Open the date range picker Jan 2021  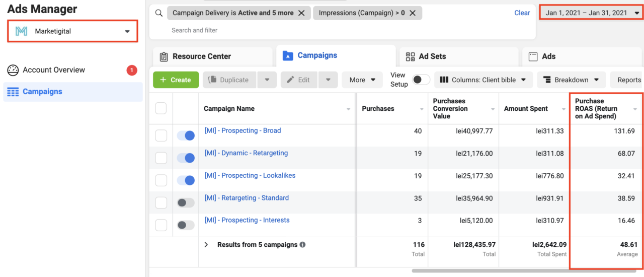pos(591,13)
